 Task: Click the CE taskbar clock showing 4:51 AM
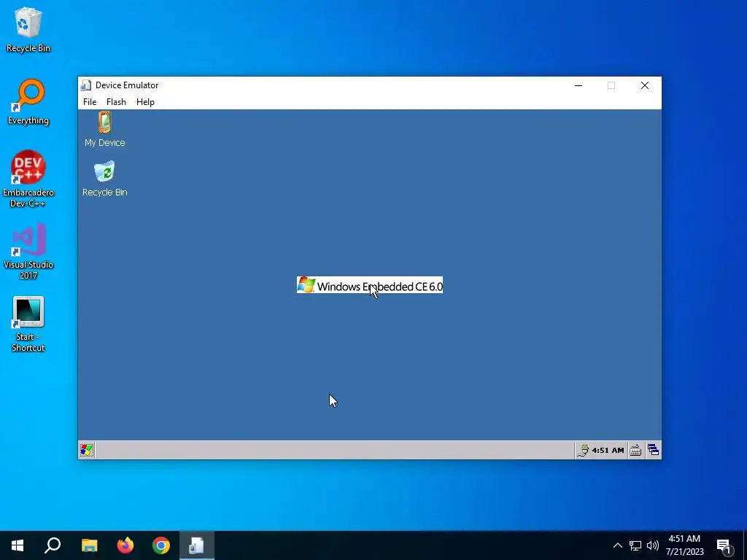click(x=608, y=450)
